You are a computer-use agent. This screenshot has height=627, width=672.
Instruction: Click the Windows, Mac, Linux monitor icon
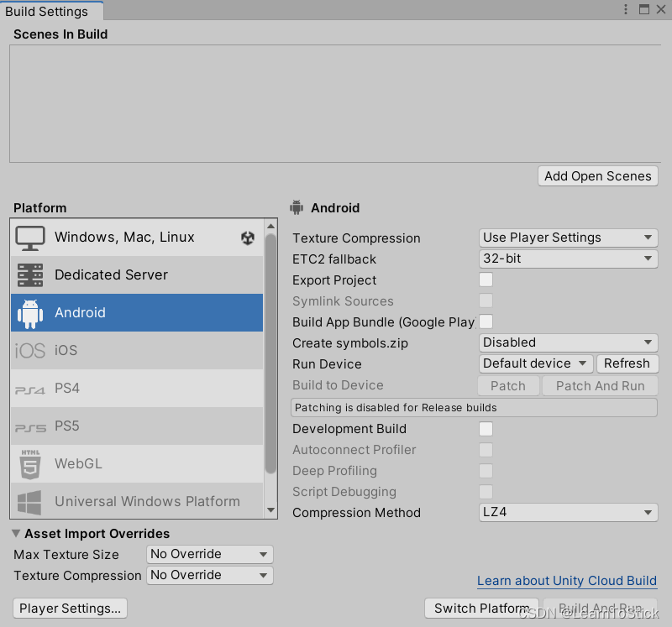point(30,238)
